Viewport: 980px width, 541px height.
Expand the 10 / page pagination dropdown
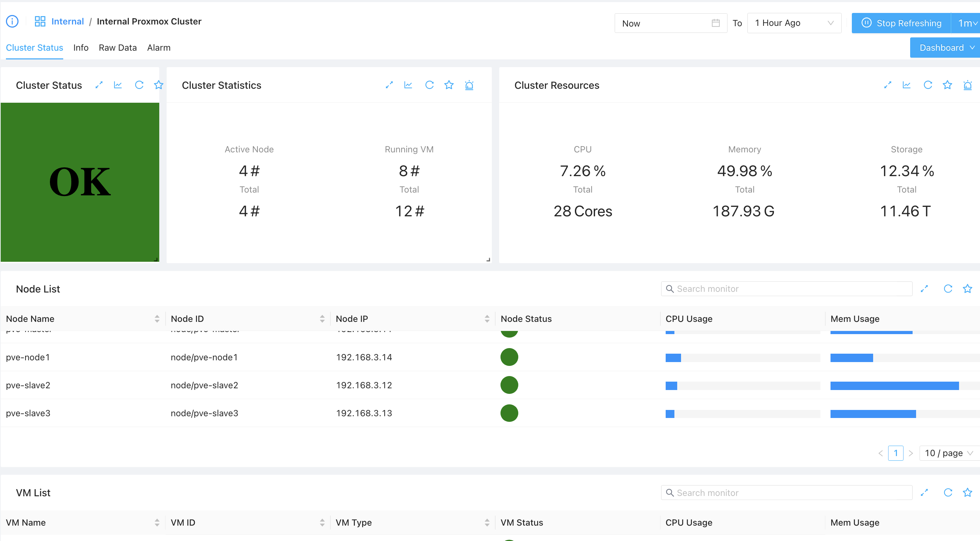[x=949, y=453]
